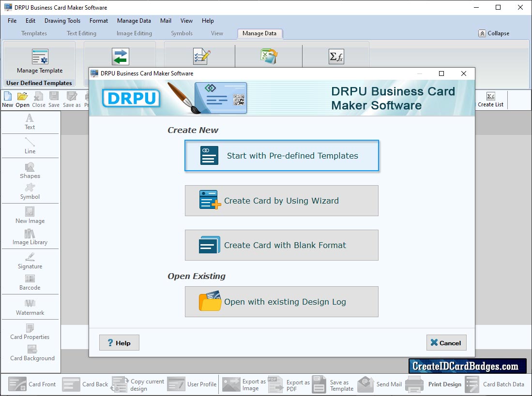Click the checklist-with-pencil ribbon icon
This screenshot has height=396, width=532.
click(201, 56)
